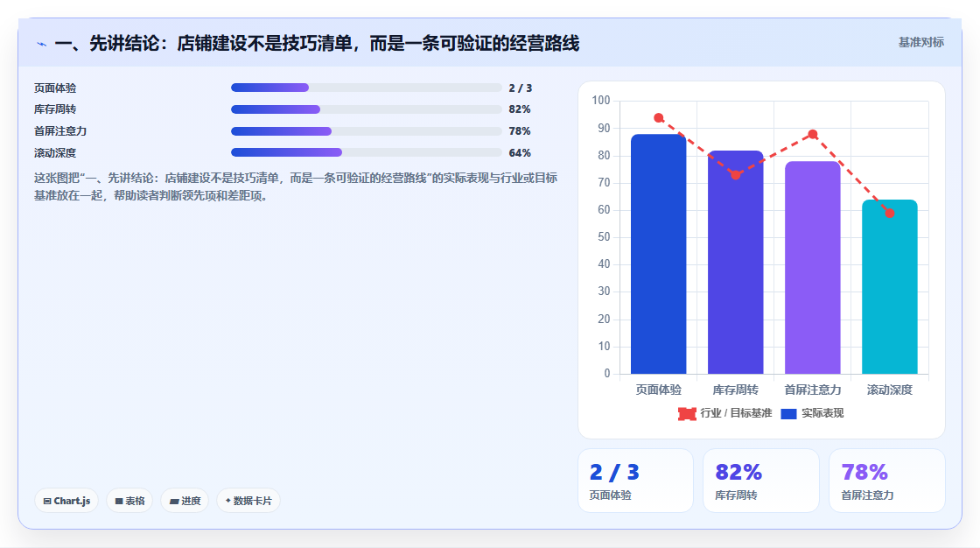Click the 首屏注意力 purple bar in chart

coord(813,268)
